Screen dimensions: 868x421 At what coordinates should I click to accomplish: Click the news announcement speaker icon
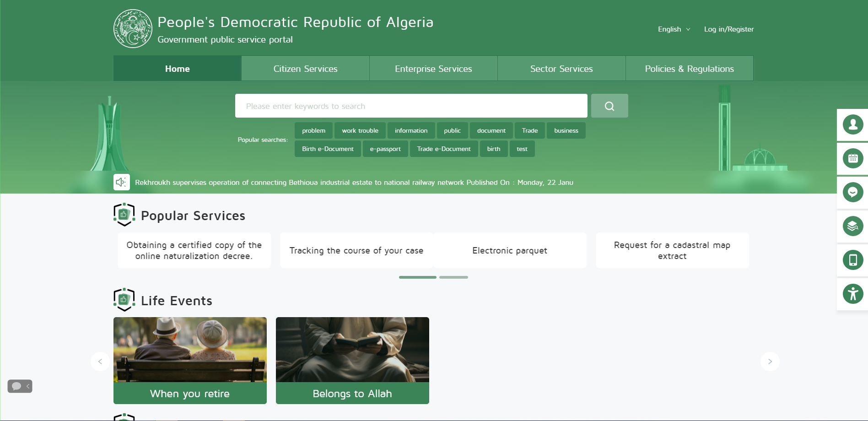(121, 182)
